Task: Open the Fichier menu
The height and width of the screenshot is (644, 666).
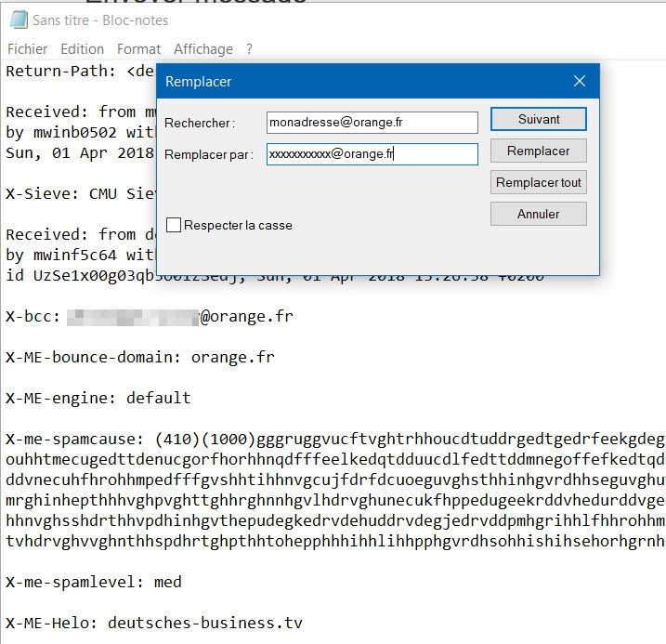Action: (27, 49)
